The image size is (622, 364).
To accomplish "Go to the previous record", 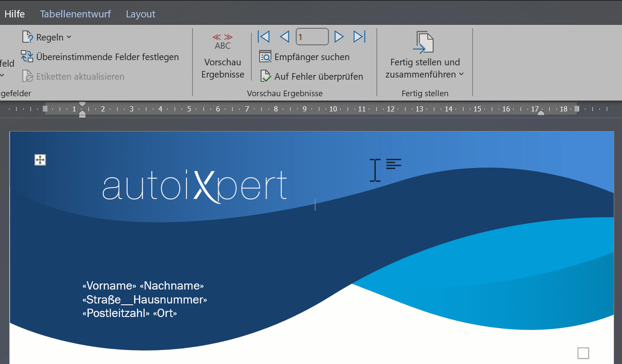I will [284, 37].
